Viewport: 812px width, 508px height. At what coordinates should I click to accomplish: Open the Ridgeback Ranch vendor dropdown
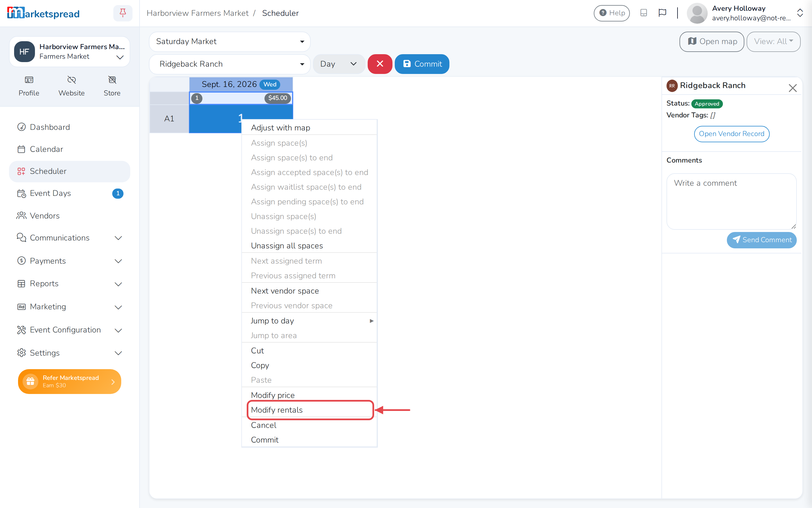tap(230, 64)
